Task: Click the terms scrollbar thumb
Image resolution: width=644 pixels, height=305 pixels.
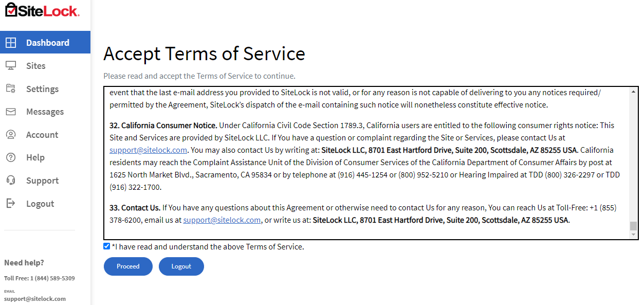Action: (x=633, y=226)
